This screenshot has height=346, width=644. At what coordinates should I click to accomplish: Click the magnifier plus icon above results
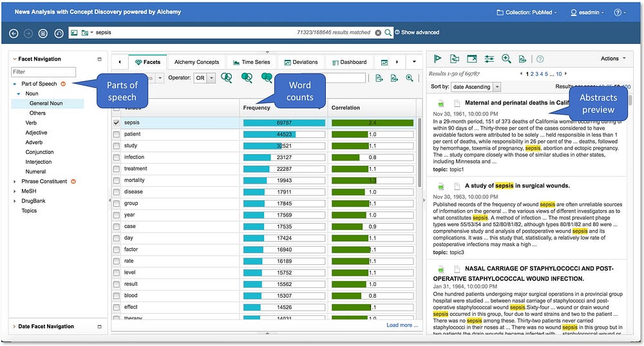pos(506,59)
